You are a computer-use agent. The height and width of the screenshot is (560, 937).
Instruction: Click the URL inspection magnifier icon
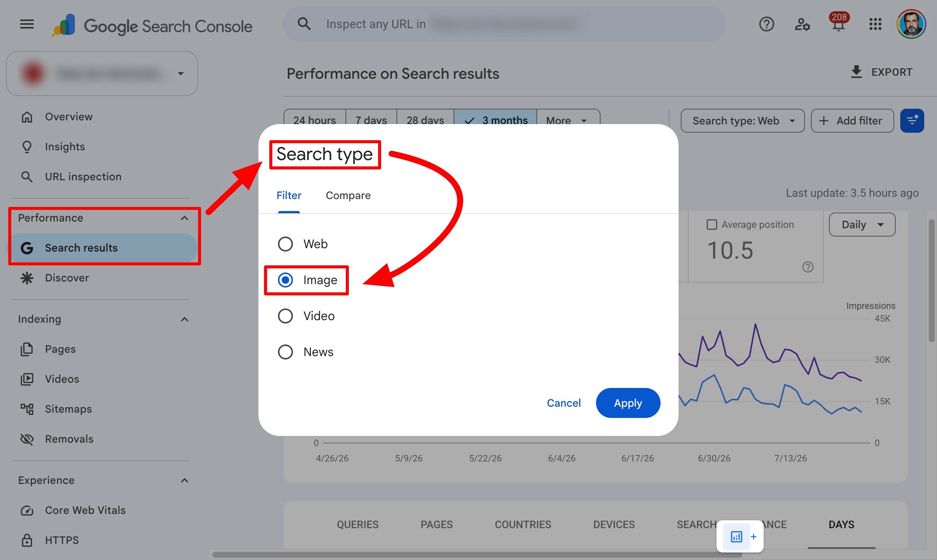click(x=27, y=177)
